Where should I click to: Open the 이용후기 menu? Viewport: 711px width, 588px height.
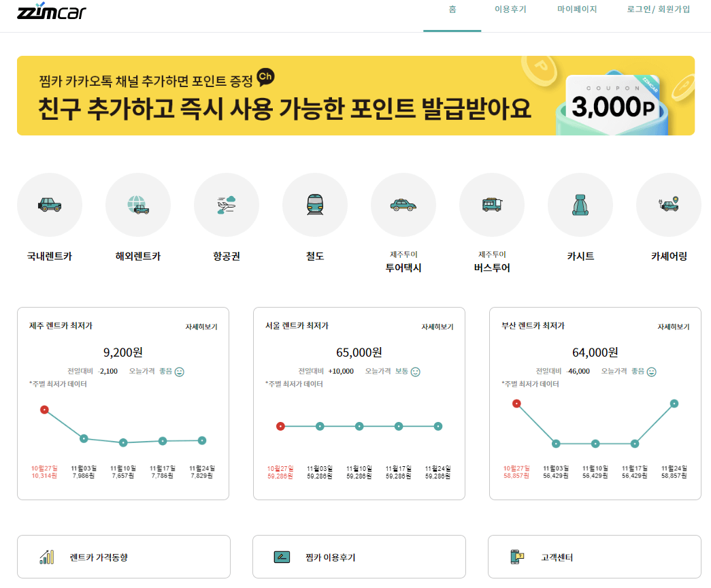pyautogui.click(x=510, y=10)
